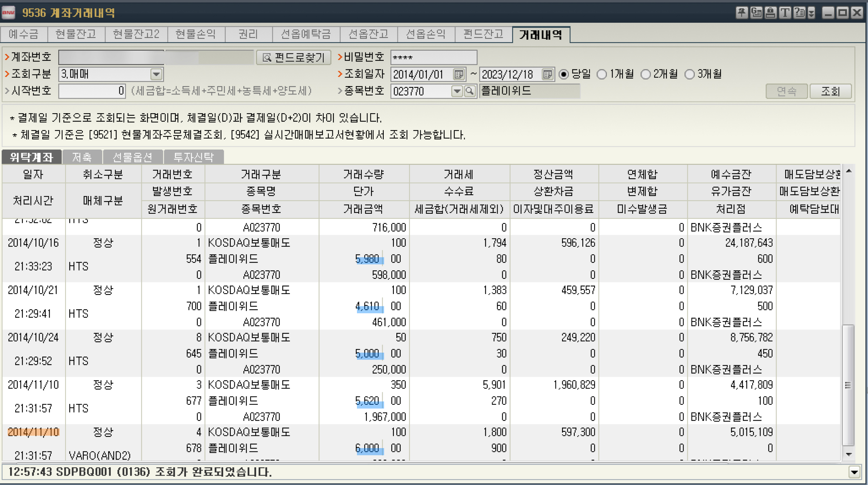
Task: Click the 거래금액 value 716,000
Action: pyautogui.click(x=389, y=227)
